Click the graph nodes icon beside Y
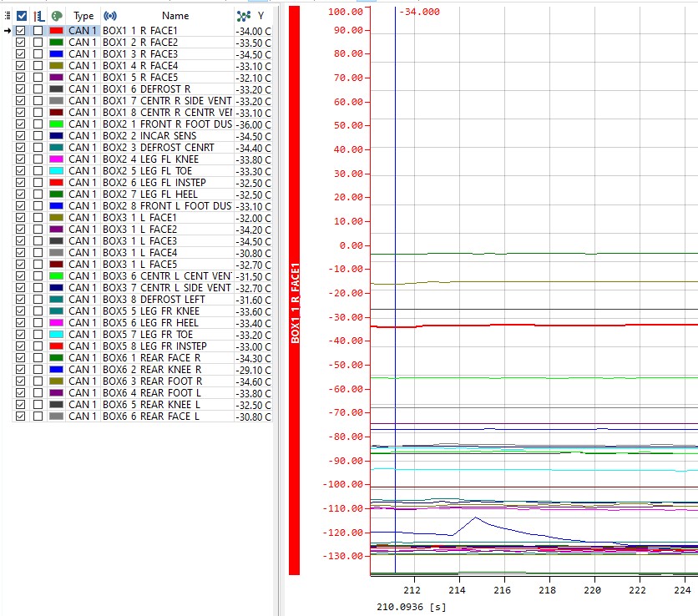This screenshot has height=616, width=698. point(243,16)
